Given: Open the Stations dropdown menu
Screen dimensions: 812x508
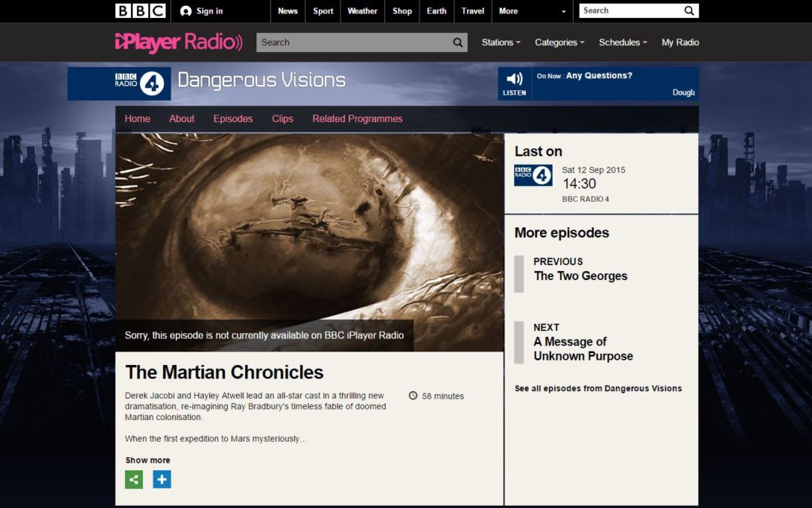Looking at the screenshot, I should (501, 42).
